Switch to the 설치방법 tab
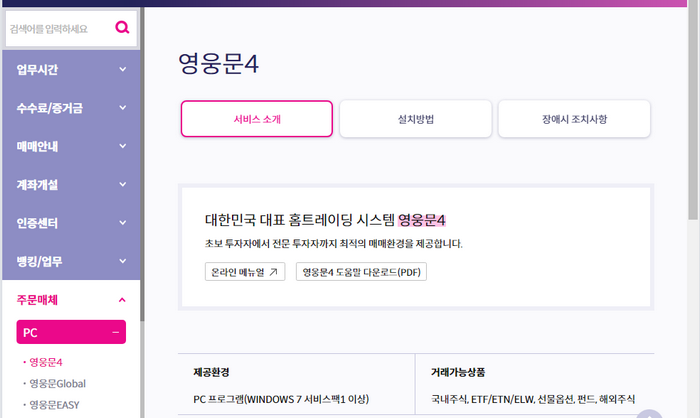This screenshot has width=700, height=418. [416, 119]
